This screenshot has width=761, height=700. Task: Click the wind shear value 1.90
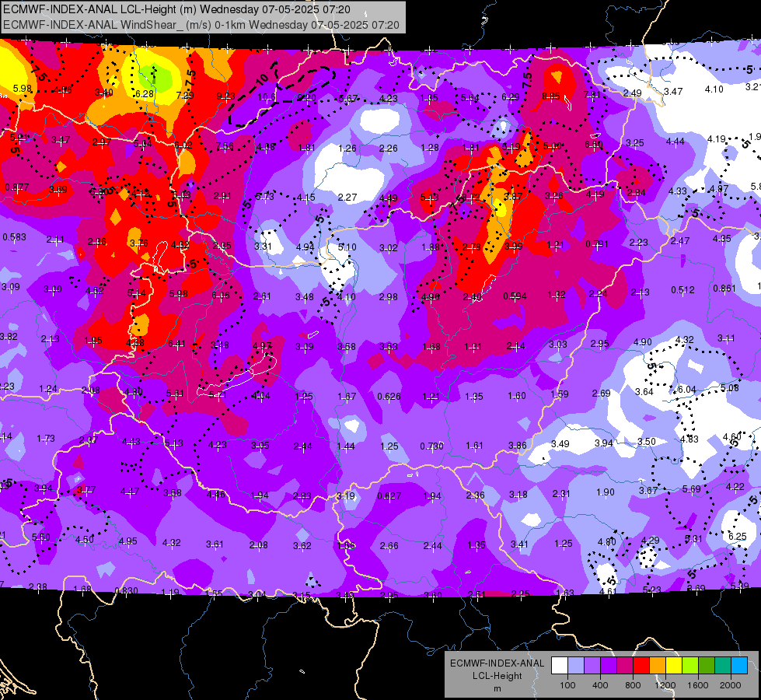(x=606, y=492)
